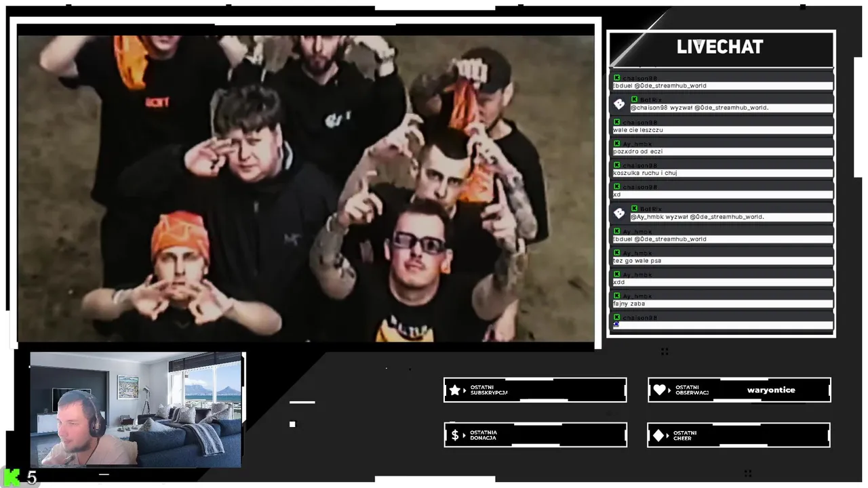
Task: Click the Kick badge above the 'xdd' message
Action: coord(617,274)
